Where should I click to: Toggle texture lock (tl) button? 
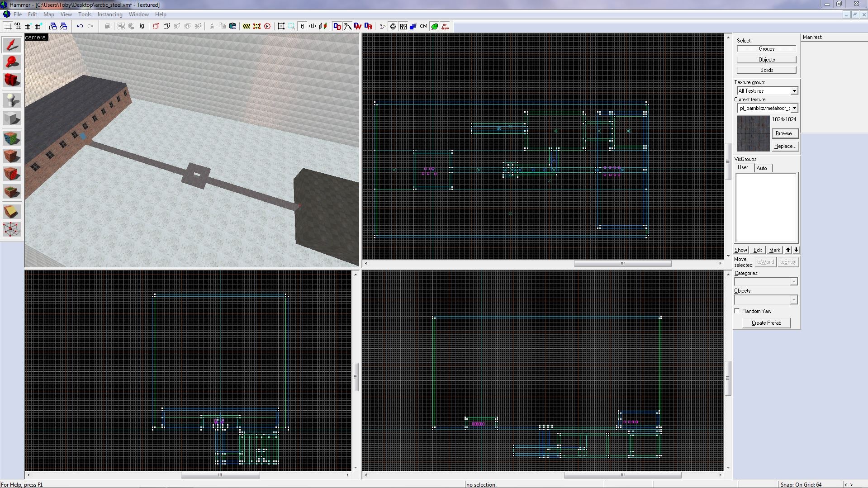302,26
